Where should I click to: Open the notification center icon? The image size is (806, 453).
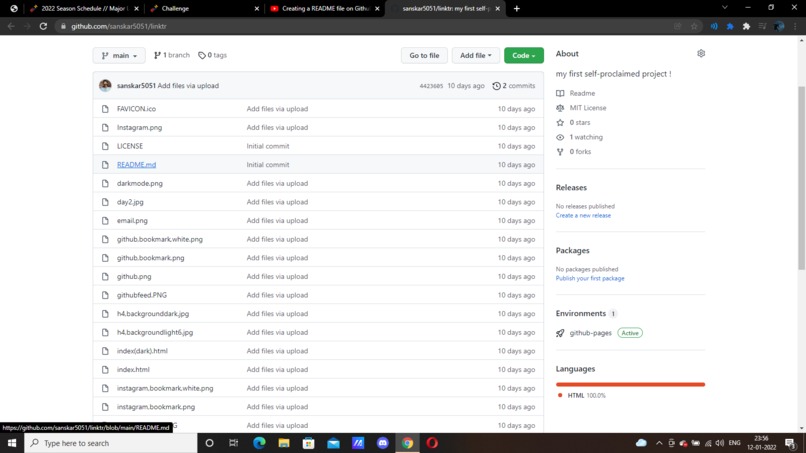[x=791, y=443]
